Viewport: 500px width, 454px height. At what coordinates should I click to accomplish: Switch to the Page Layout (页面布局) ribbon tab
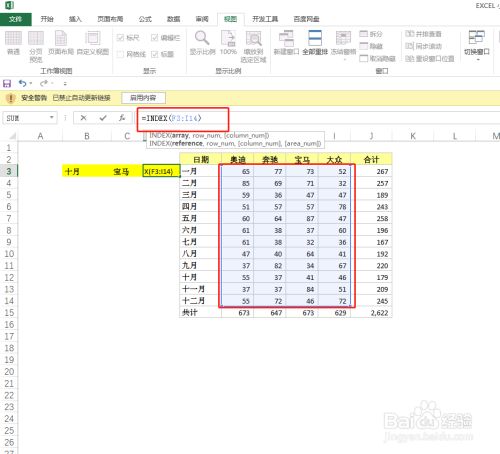click(110, 19)
